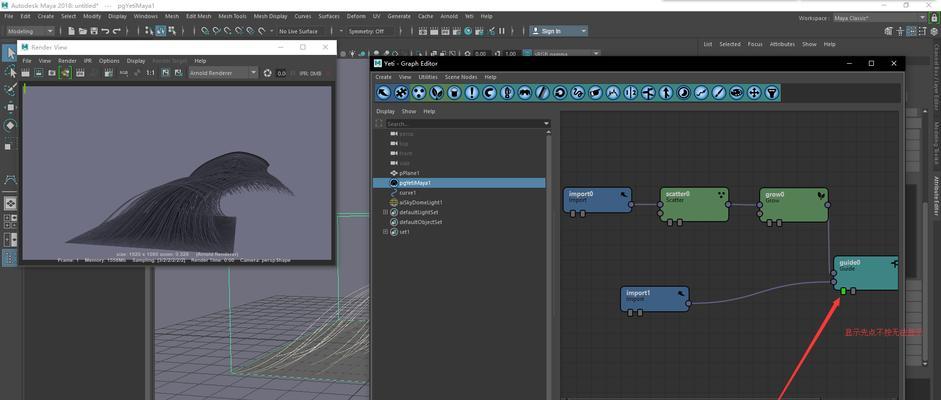The image size is (941, 400).
Task: Click the Yeti Motion walking-figure icon
Action: pyautogui.click(x=666, y=93)
